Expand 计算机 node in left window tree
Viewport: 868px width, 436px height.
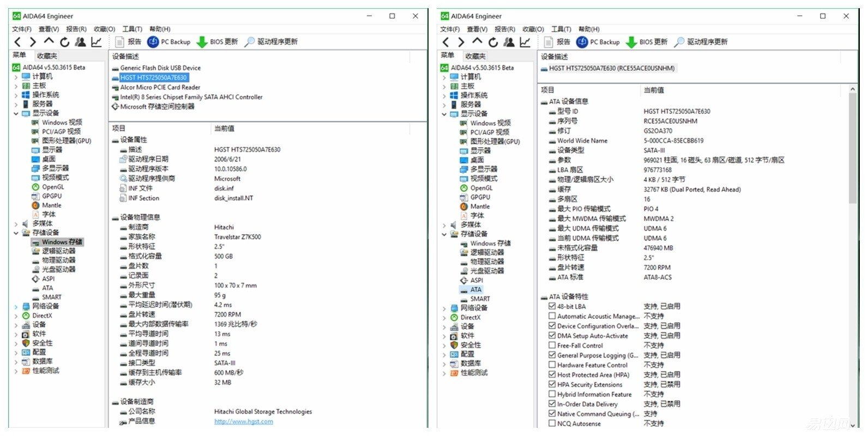[16, 77]
